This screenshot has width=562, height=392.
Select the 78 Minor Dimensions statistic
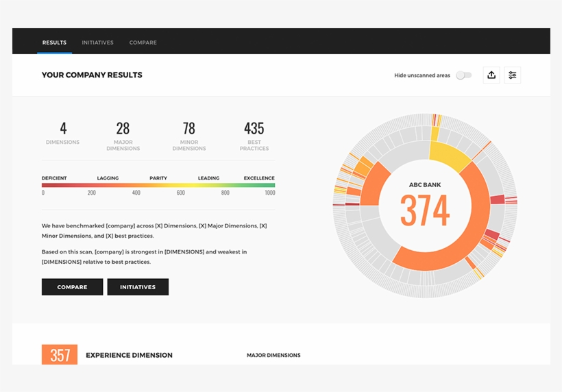[189, 136]
